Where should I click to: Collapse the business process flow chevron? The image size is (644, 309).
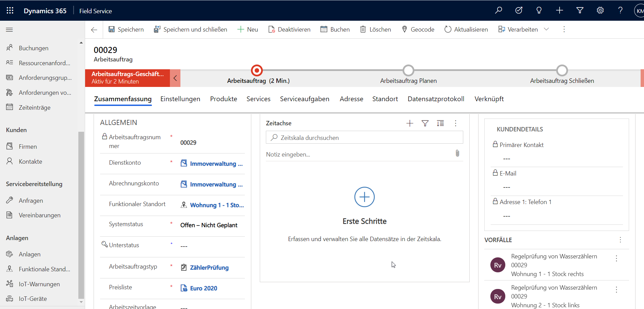click(175, 78)
